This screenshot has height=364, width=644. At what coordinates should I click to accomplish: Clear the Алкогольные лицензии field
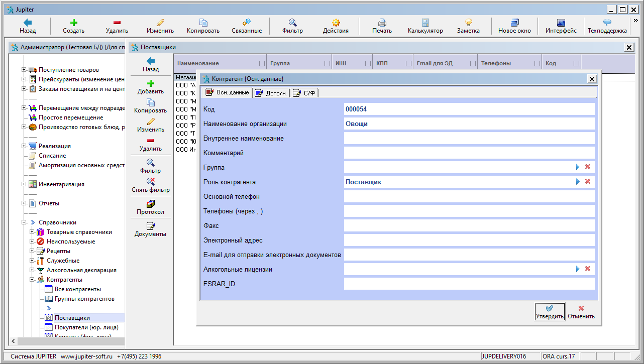click(588, 269)
